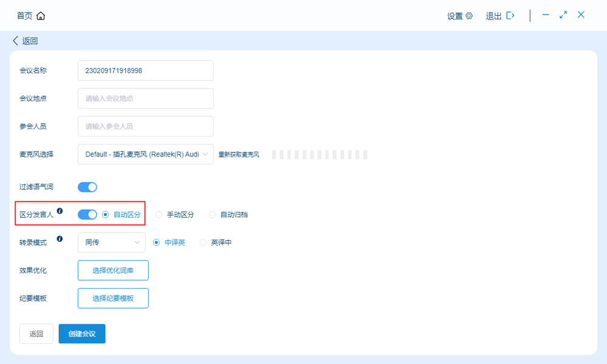
Task: Click the home icon beside 首页
Action: click(x=41, y=16)
